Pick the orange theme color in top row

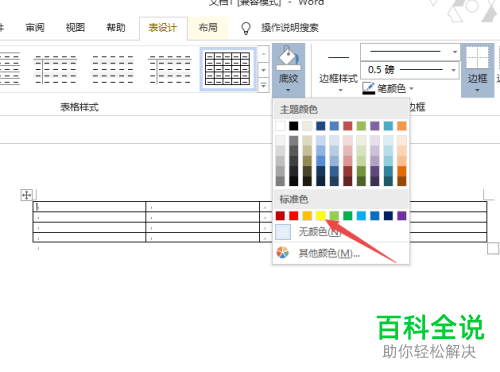coord(402,126)
